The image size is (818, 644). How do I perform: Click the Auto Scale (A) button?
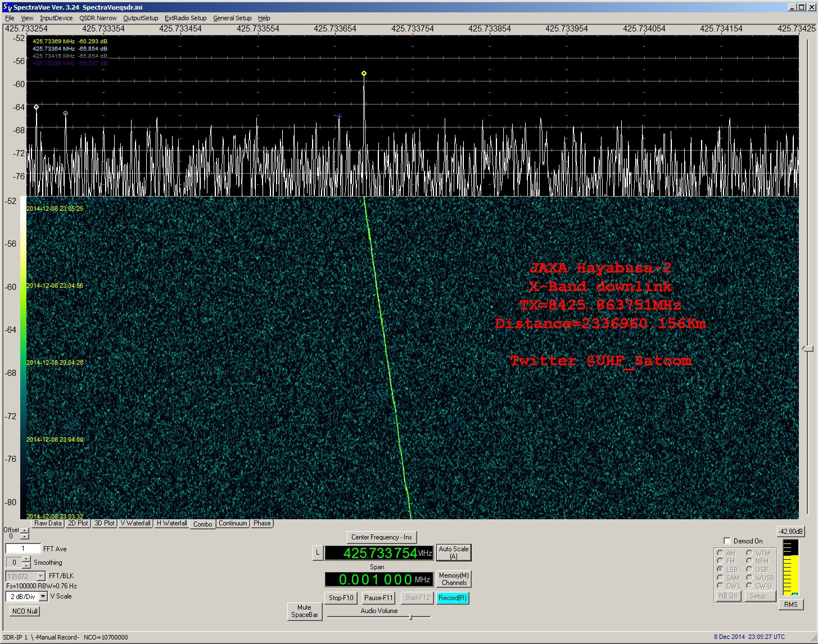pos(454,552)
